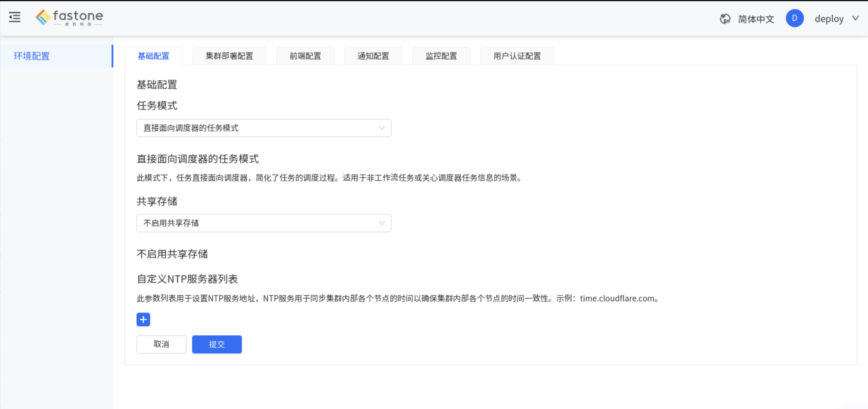The image size is (868, 409).
Task: Click the language switch globe icon
Action: 725,19
